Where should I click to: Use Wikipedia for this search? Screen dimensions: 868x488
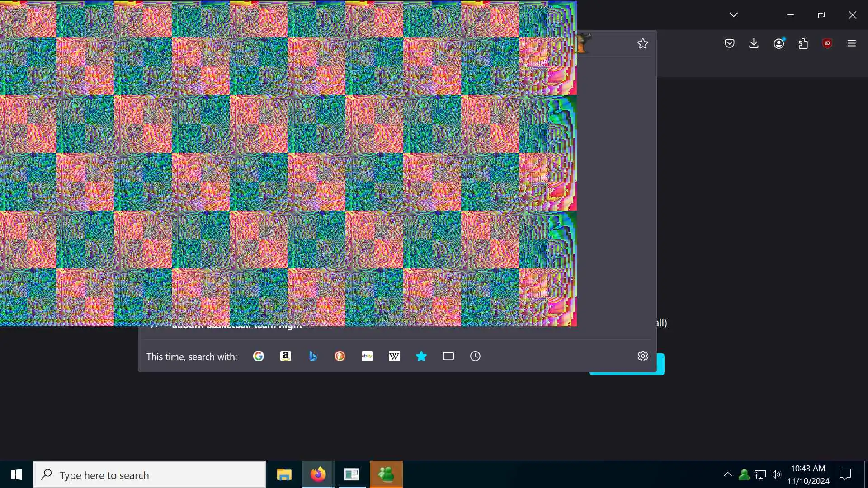(x=394, y=357)
